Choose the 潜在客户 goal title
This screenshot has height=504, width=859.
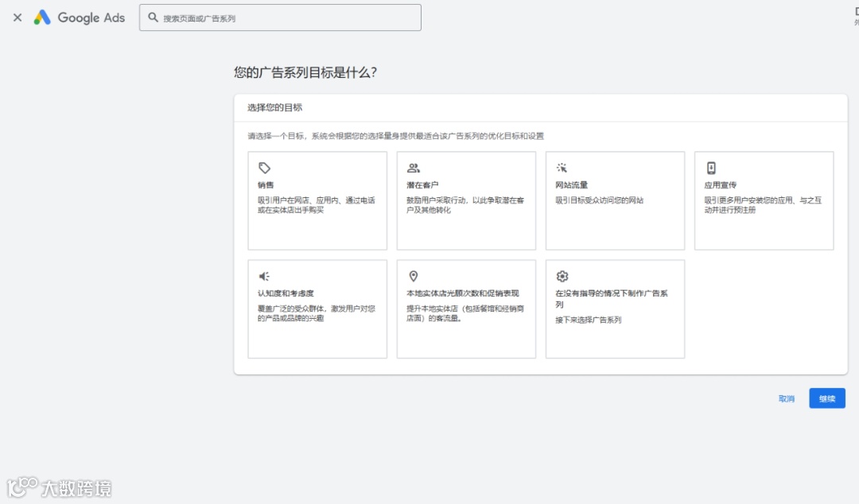point(422,185)
